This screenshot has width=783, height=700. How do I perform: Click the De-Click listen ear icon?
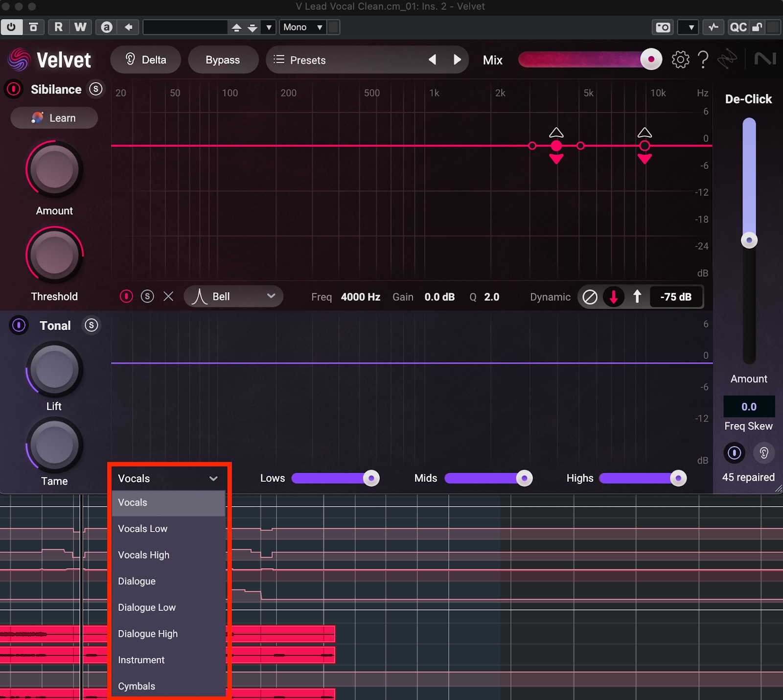click(763, 453)
